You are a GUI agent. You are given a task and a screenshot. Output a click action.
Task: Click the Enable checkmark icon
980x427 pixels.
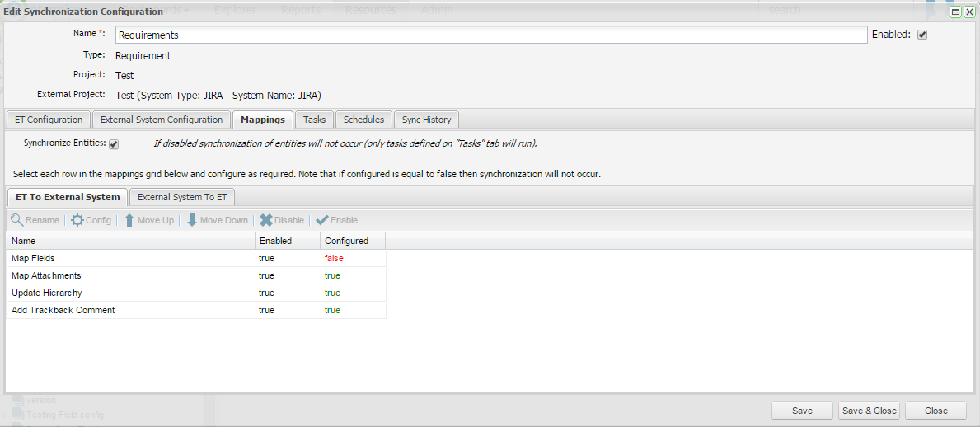[x=322, y=220]
